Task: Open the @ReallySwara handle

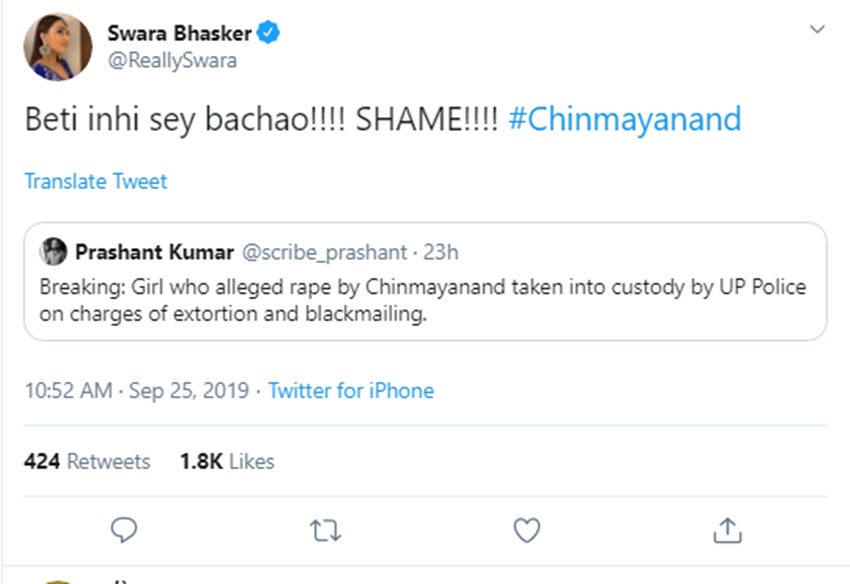Action: 172,61
